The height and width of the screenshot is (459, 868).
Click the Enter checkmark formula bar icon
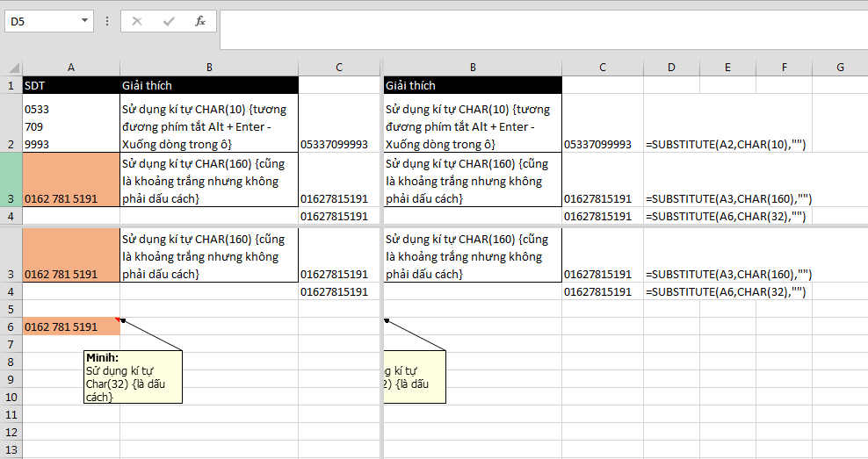[169, 22]
